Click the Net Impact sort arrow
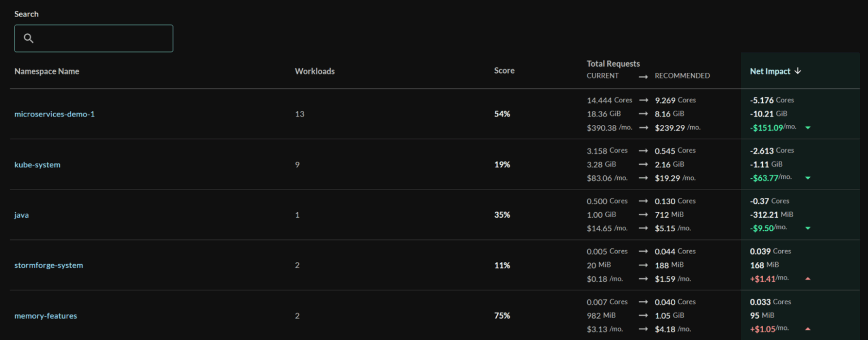The height and width of the screenshot is (340, 868). pyautogui.click(x=798, y=71)
